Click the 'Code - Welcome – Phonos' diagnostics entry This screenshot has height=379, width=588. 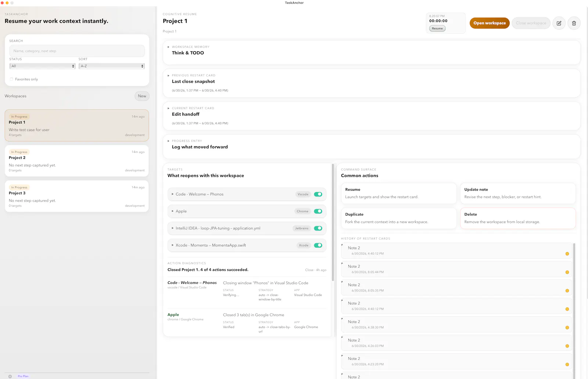[x=192, y=283]
